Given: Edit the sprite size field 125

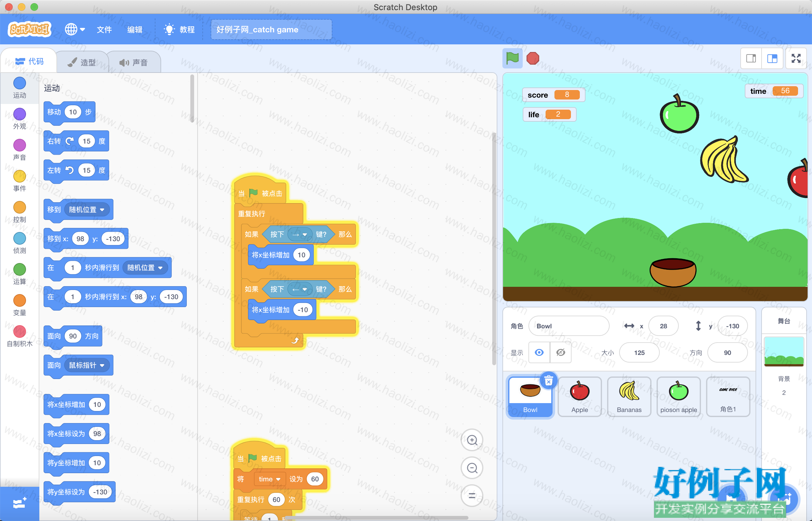Looking at the screenshot, I should coord(639,352).
